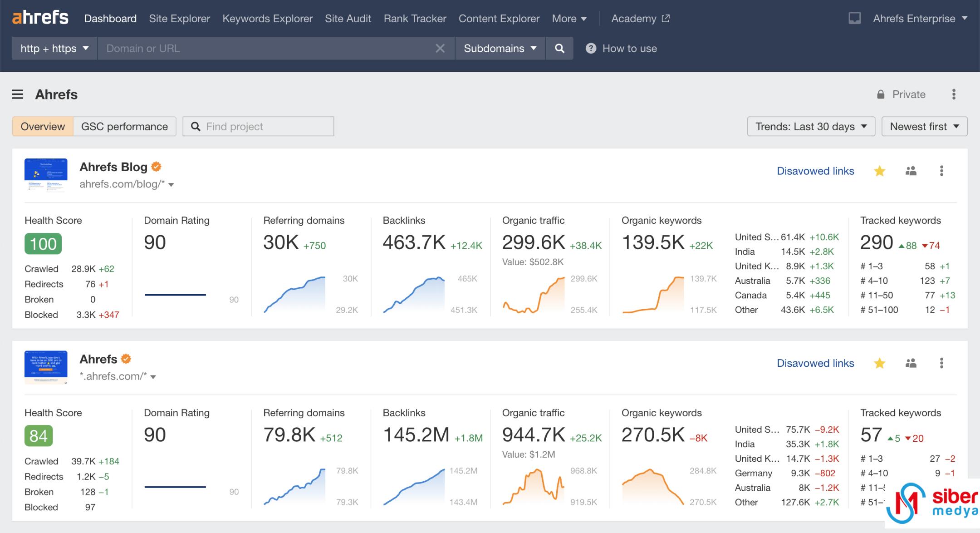Click the search magnifier button
980x533 pixels.
click(559, 48)
